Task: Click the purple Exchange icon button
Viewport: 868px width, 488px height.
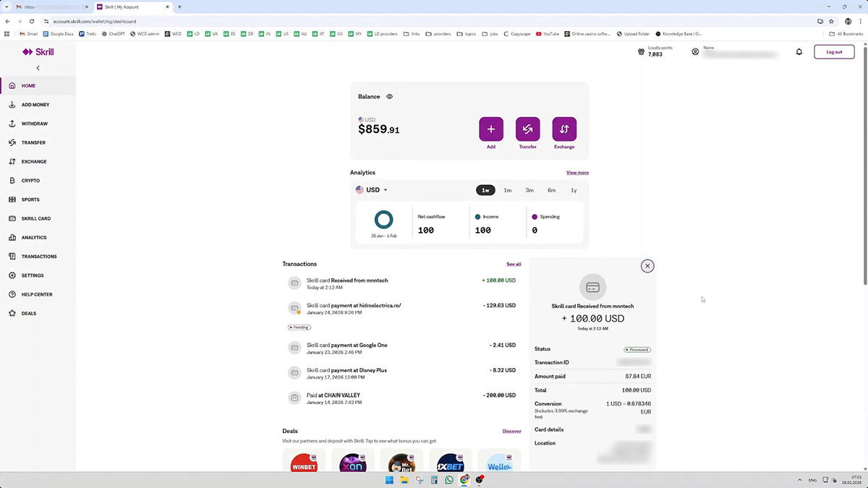Action: coord(564,129)
